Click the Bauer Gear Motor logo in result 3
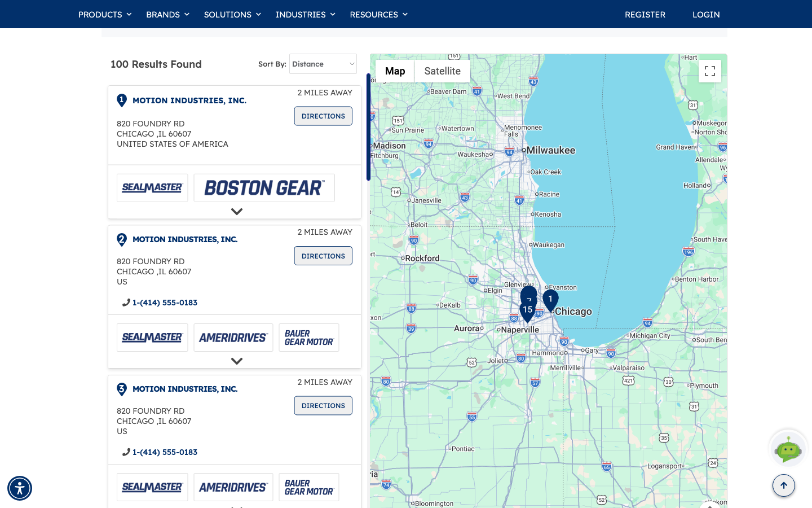 pos(309,487)
